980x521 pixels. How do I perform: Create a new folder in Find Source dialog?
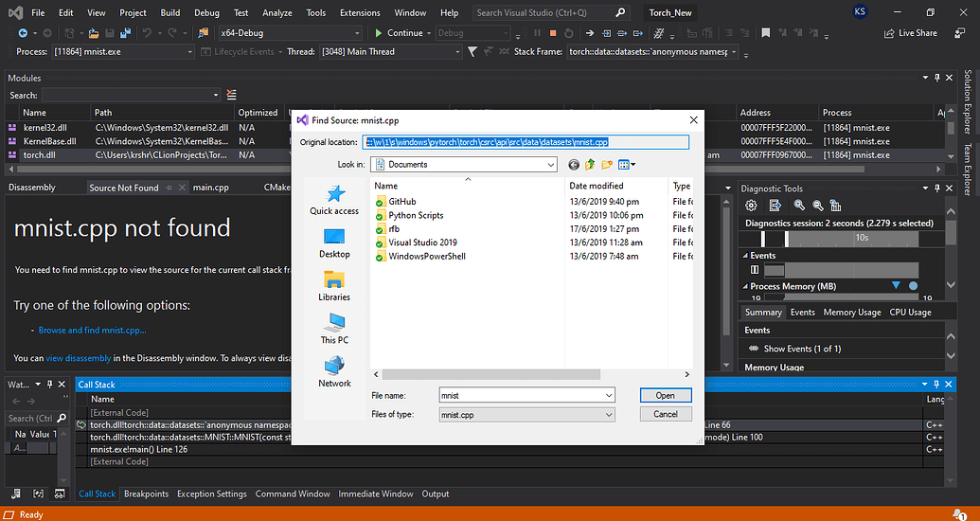coord(606,165)
